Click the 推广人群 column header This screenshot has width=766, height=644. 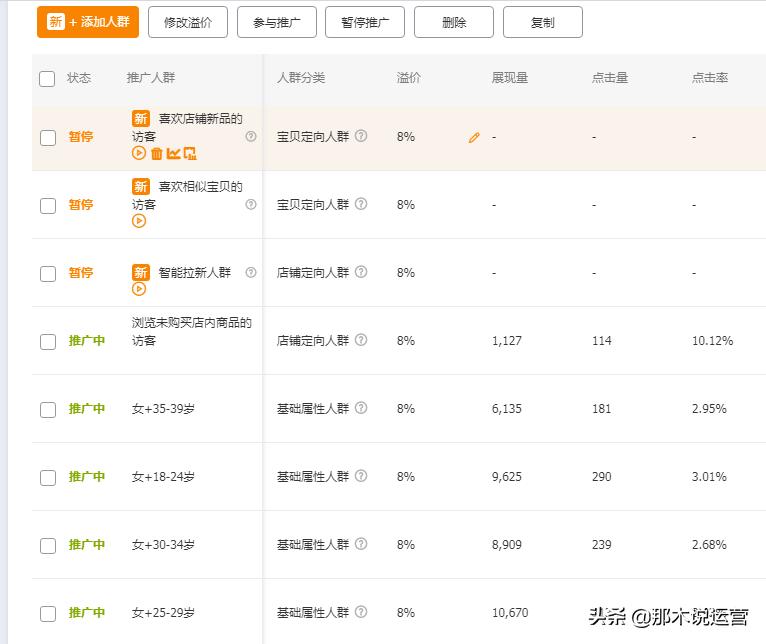[x=150, y=78]
